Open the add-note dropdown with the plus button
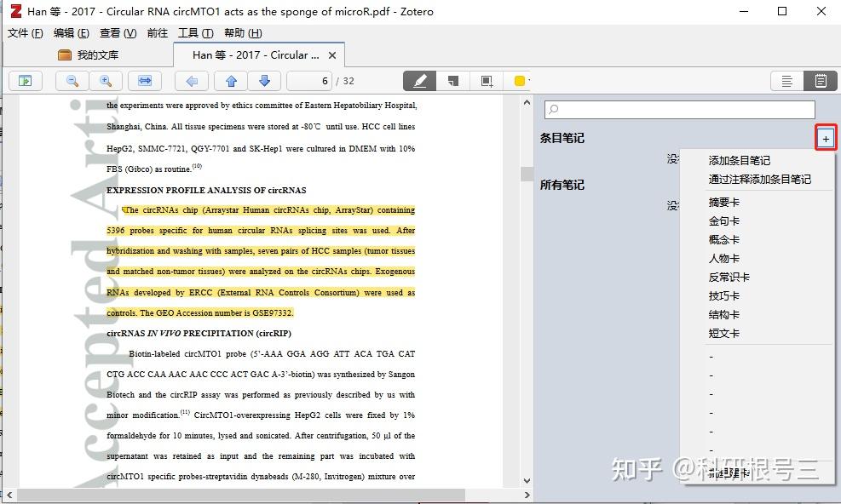Viewport: 841px width, 504px height. click(x=825, y=137)
